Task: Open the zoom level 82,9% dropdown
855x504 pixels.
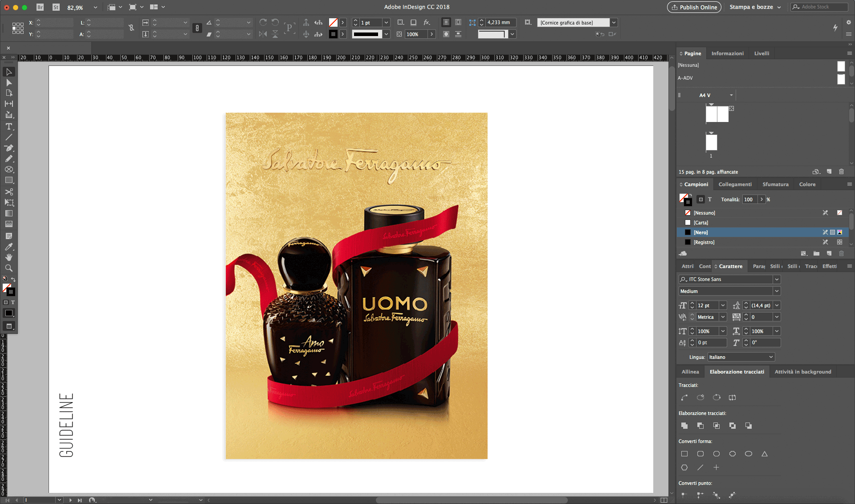Action: [x=95, y=7]
